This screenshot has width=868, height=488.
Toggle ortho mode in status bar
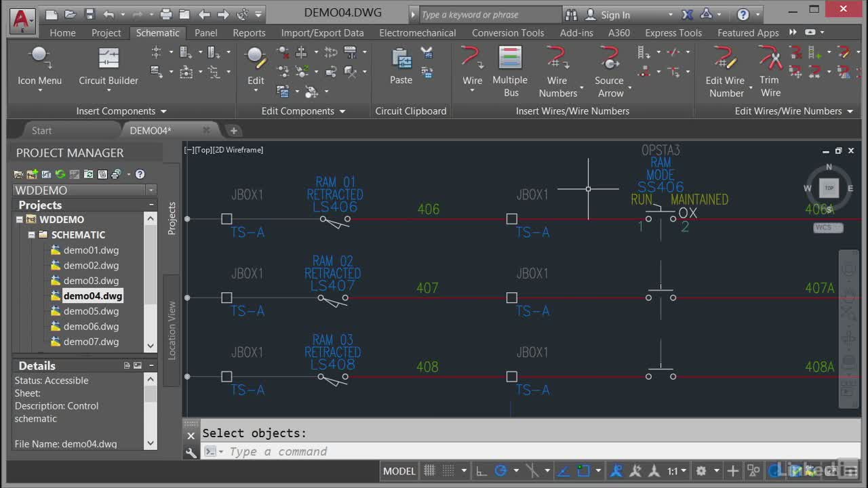pyautogui.click(x=481, y=471)
